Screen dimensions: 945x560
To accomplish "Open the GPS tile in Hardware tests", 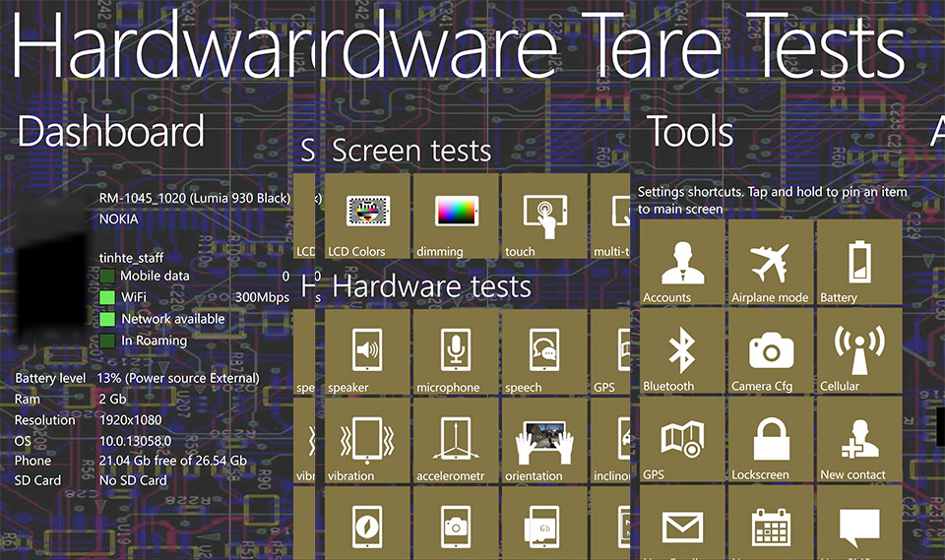I will pyautogui.click(x=610, y=352).
